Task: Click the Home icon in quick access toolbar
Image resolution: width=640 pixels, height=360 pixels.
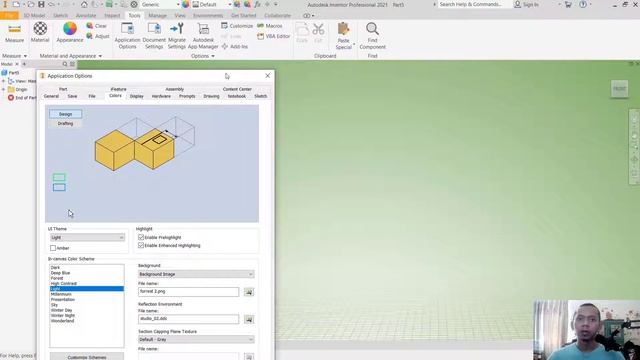Action: [84, 4]
